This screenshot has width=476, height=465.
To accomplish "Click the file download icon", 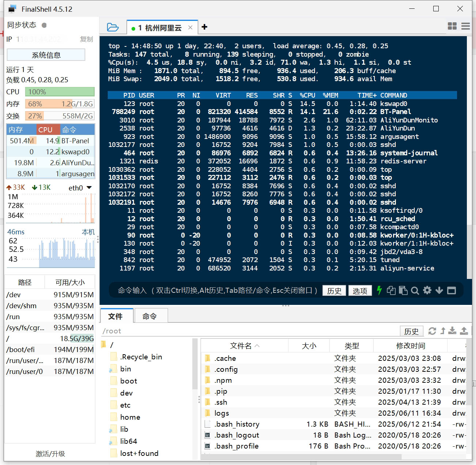I will tap(452, 331).
